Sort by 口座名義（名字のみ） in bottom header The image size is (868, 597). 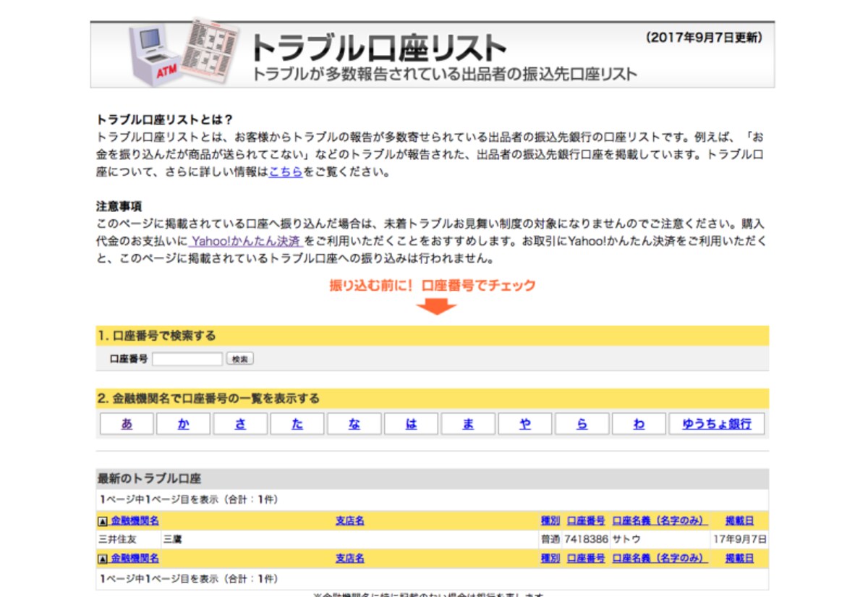660,558
